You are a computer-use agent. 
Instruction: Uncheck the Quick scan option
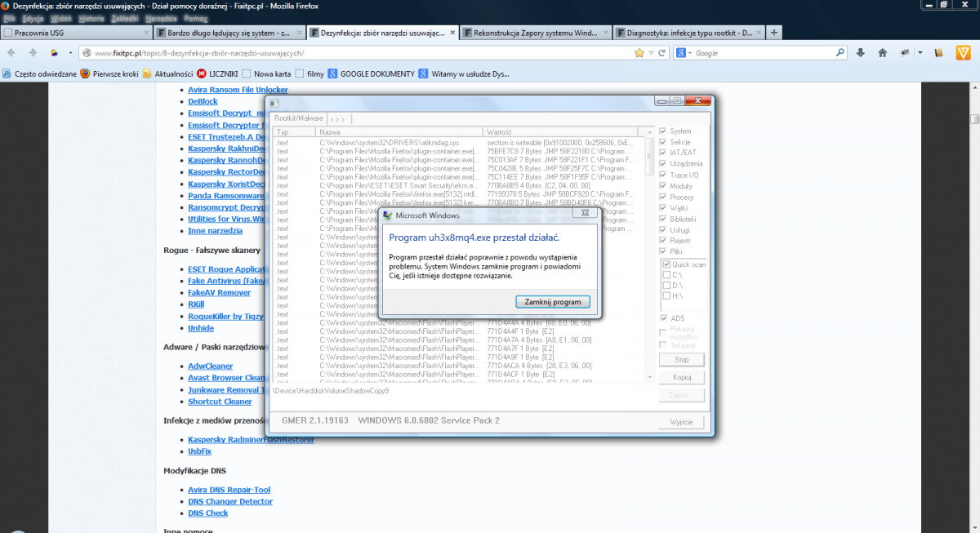666,264
